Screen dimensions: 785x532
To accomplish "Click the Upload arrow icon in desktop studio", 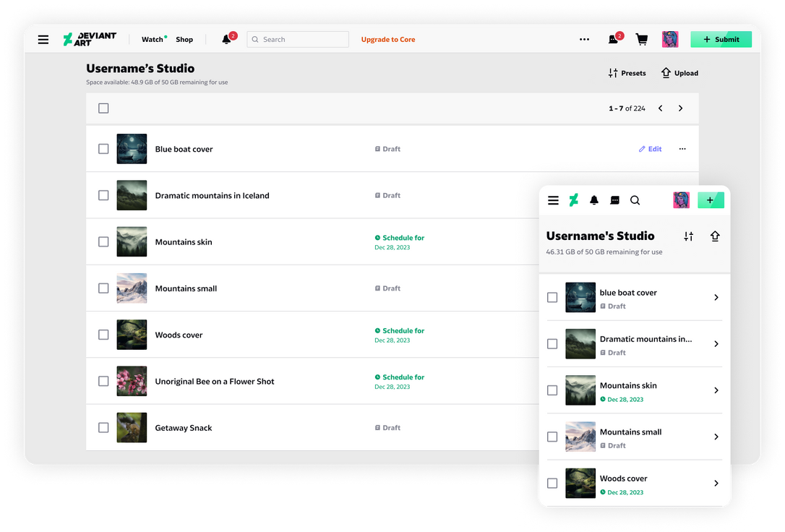I will coord(666,72).
